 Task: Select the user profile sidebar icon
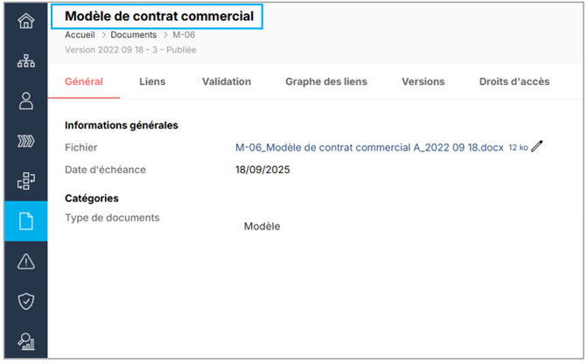[25, 101]
